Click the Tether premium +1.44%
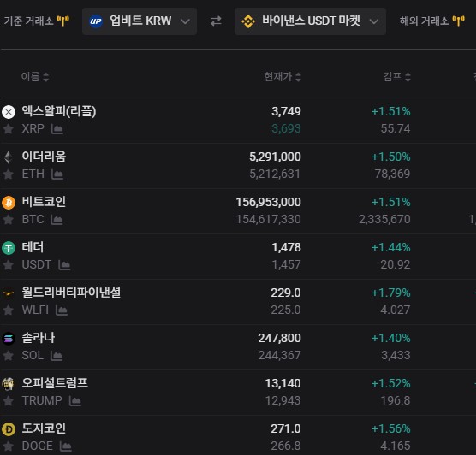This screenshot has height=455, width=476. (391, 247)
